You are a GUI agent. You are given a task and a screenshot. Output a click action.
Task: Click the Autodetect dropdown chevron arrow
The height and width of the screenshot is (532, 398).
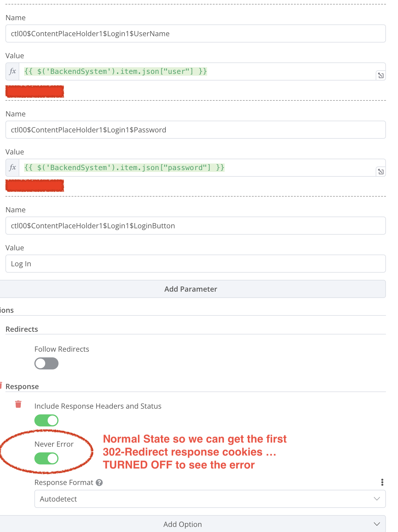377,499
